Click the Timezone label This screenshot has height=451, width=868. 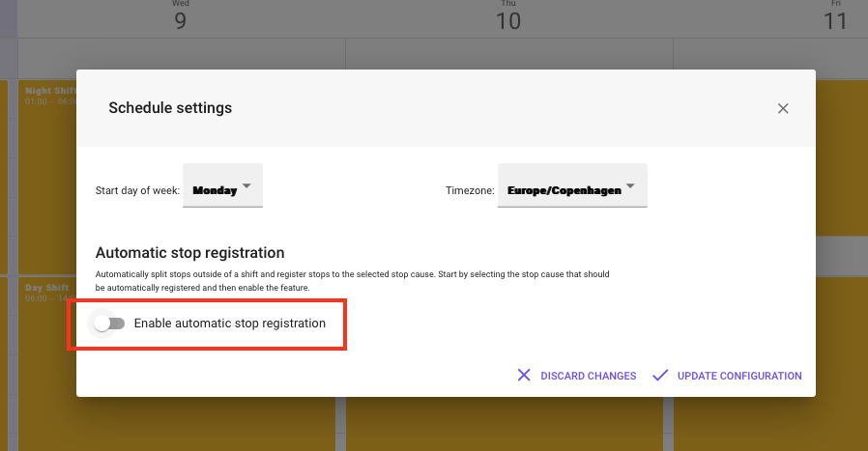[470, 190]
